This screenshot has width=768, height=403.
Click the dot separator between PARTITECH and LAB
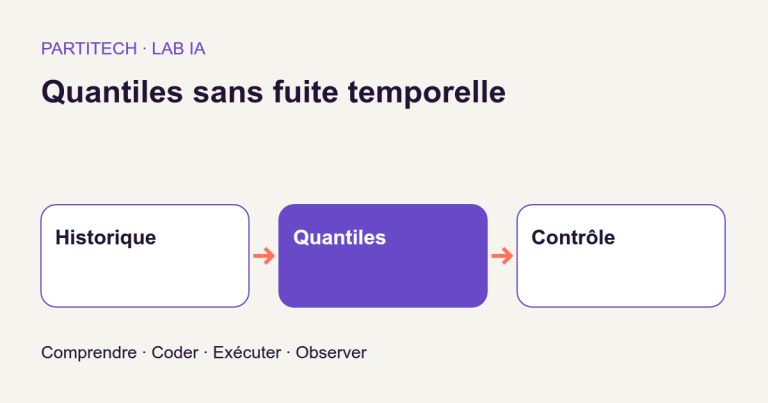pyautogui.click(x=144, y=49)
